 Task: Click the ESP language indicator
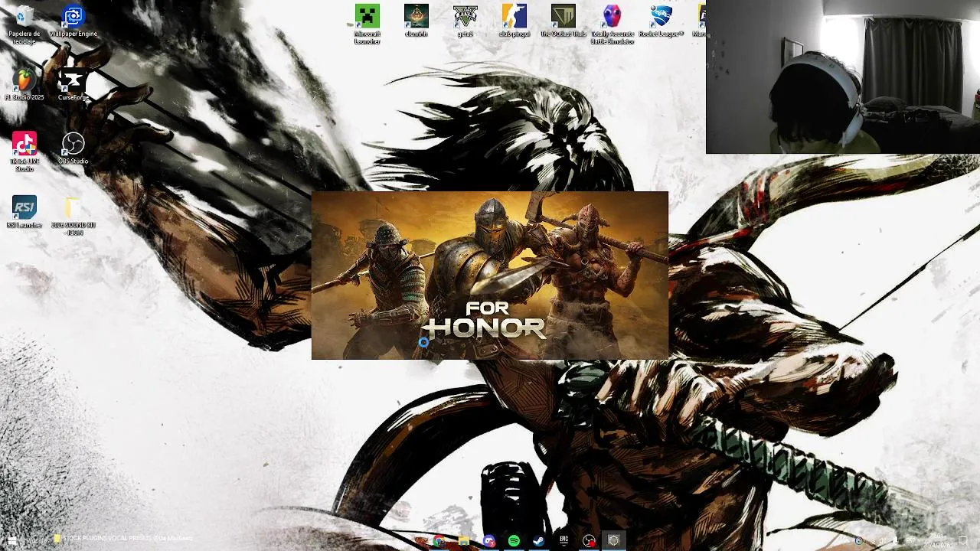pos(911,541)
